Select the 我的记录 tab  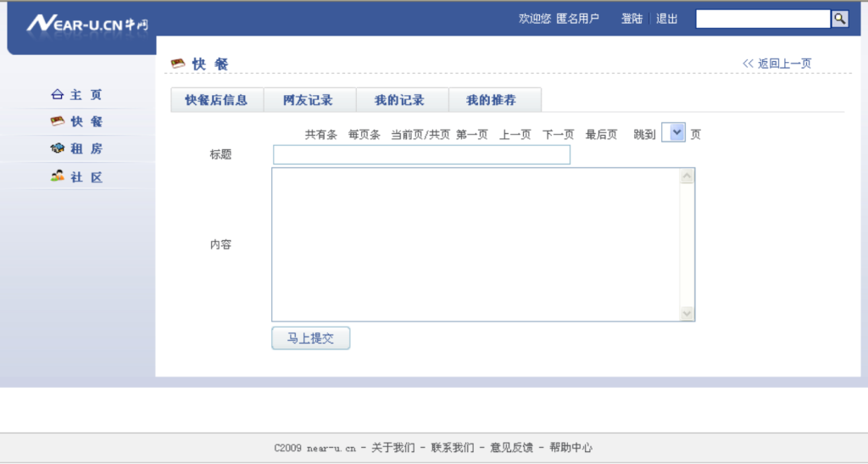point(400,100)
